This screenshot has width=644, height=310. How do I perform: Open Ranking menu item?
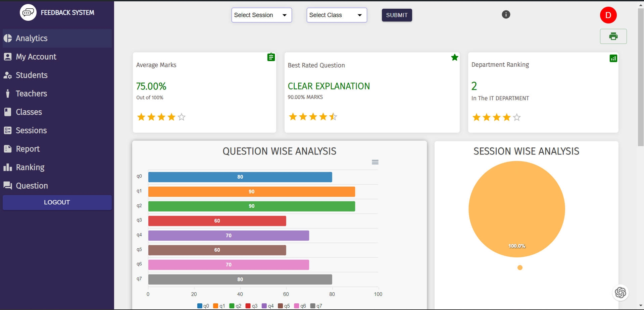point(57,167)
